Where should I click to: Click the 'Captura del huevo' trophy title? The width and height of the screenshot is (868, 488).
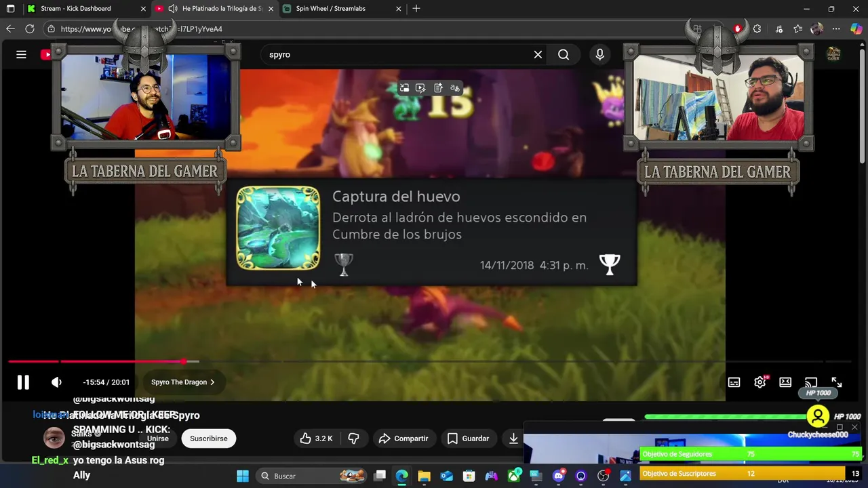point(396,197)
